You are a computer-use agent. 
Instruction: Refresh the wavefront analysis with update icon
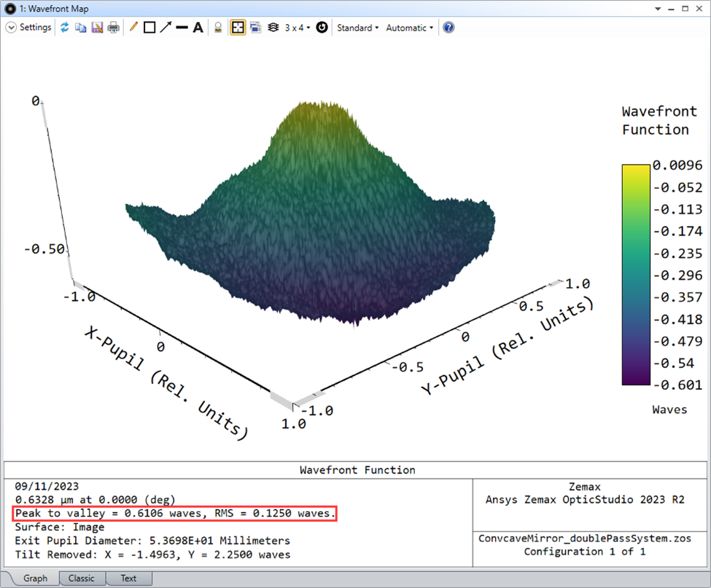[65, 28]
